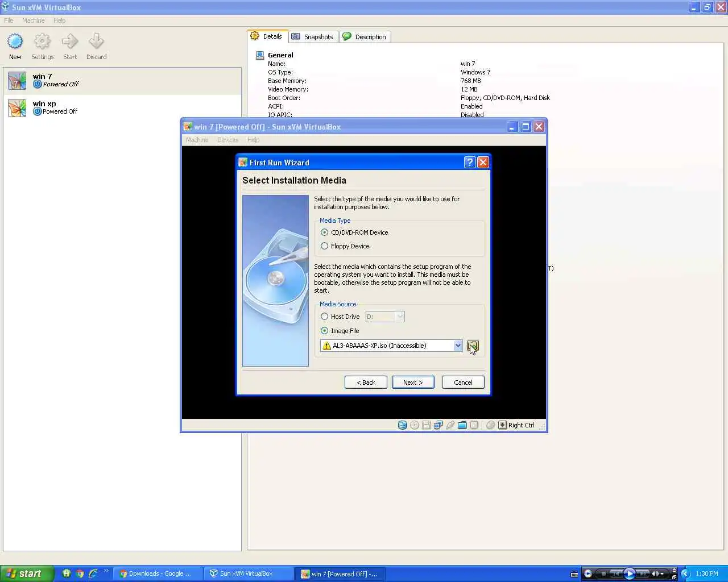Click Windows Media Player play button in taskbar
Image resolution: width=728 pixels, height=582 pixels.
tap(629, 573)
